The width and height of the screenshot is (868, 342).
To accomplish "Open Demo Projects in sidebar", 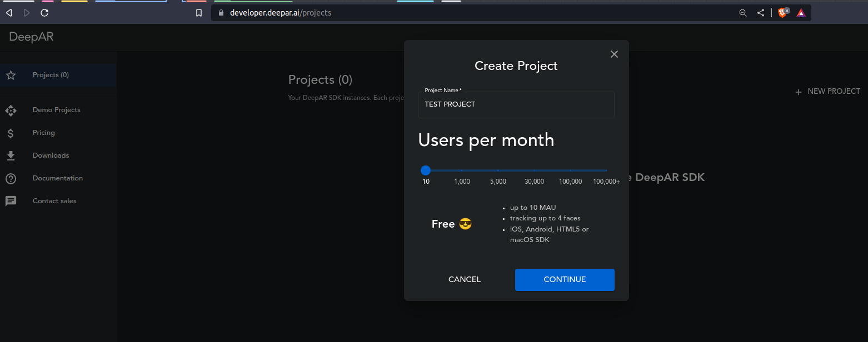I will (x=58, y=110).
